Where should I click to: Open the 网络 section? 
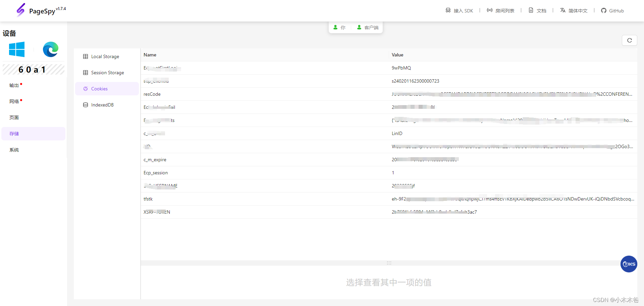(14, 101)
